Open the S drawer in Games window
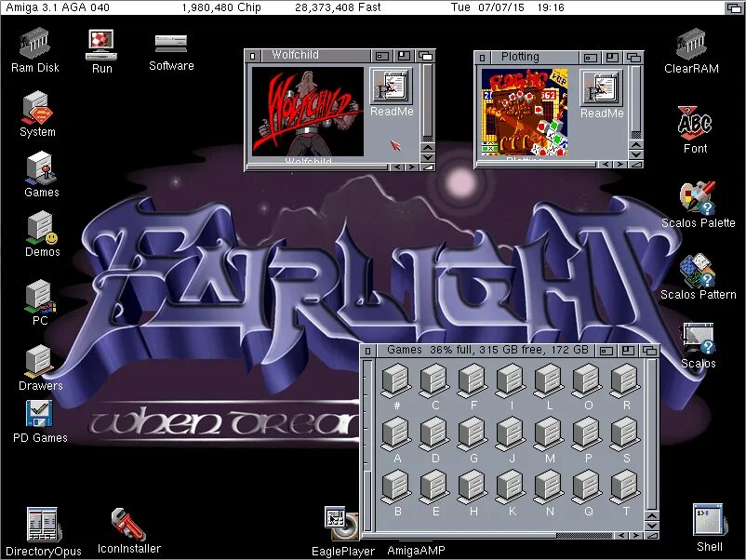Image resolution: width=746 pixels, height=560 pixels. coord(625,439)
